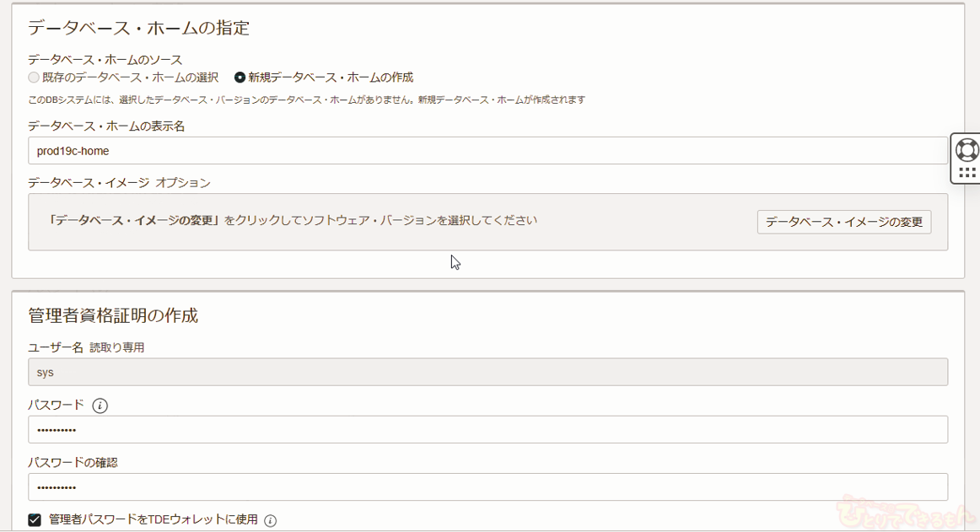
Task: Click the read-only sys username field
Action: tap(487, 372)
